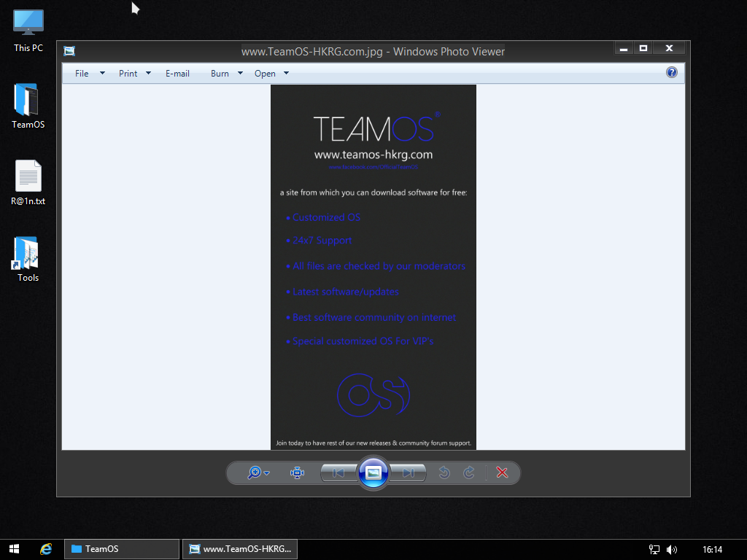
Task: Click the Photo Viewer window title text
Action: pyautogui.click(x=373, y=52)
